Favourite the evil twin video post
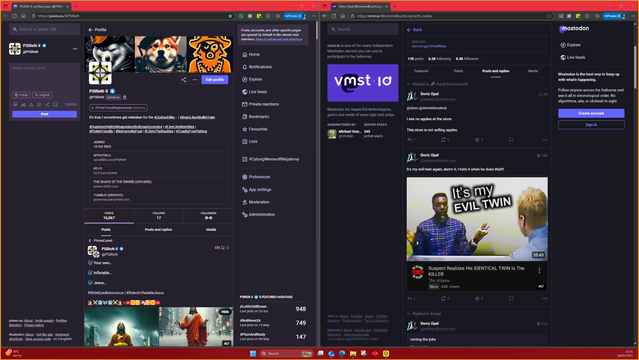Viewport: 639px width, 360px height. pyautogui.click(x=478, y=298)
